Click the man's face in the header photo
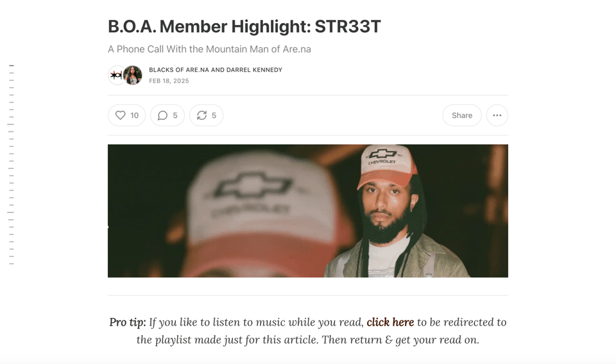 [x=386, y=204]
